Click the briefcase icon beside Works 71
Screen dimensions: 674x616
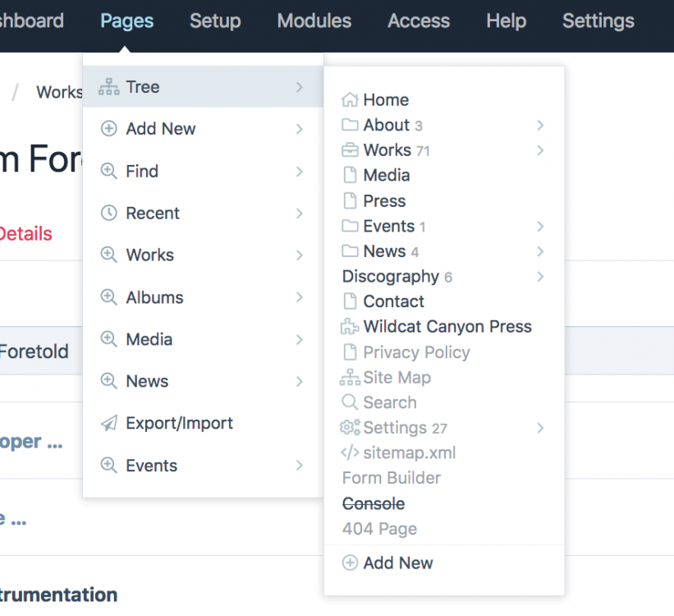click(x=350, y=150)
